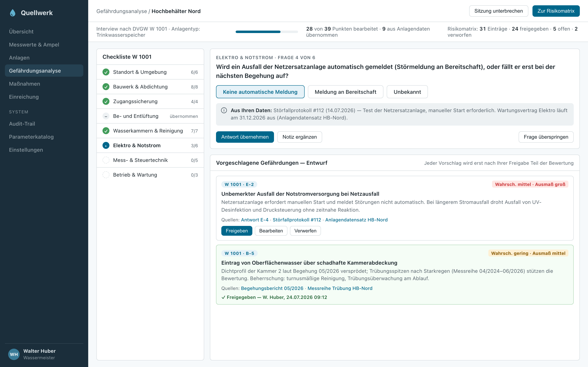Click the green check beside Zugangssicherung
The height and width of the screenshot is (367, 588).
[106, 102]
